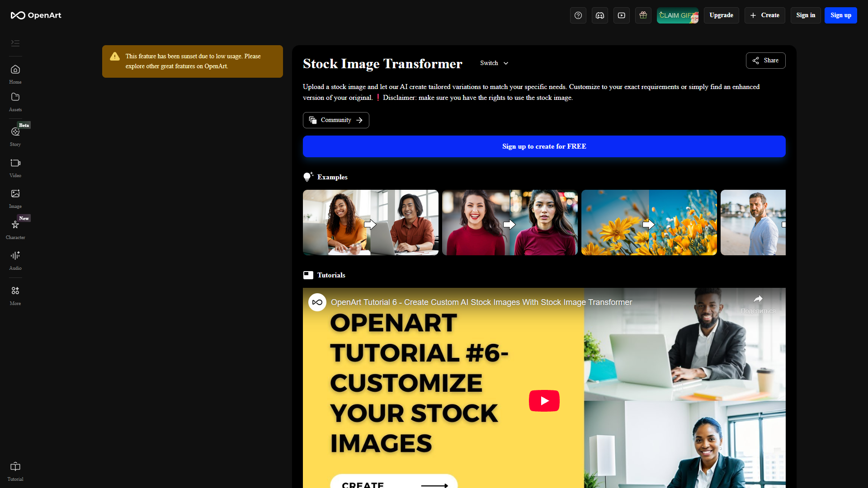
Task: Click the 'Stock Image Transformer' heading
Action: pyautogui.click(x=382, y=64)
